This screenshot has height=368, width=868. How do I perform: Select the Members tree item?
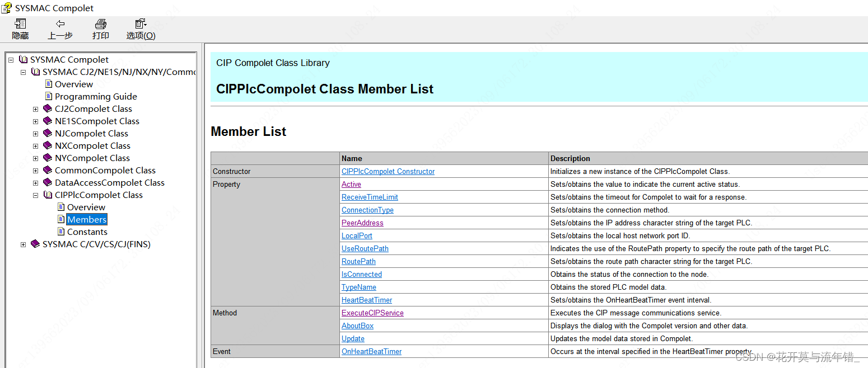click(87, 219)
